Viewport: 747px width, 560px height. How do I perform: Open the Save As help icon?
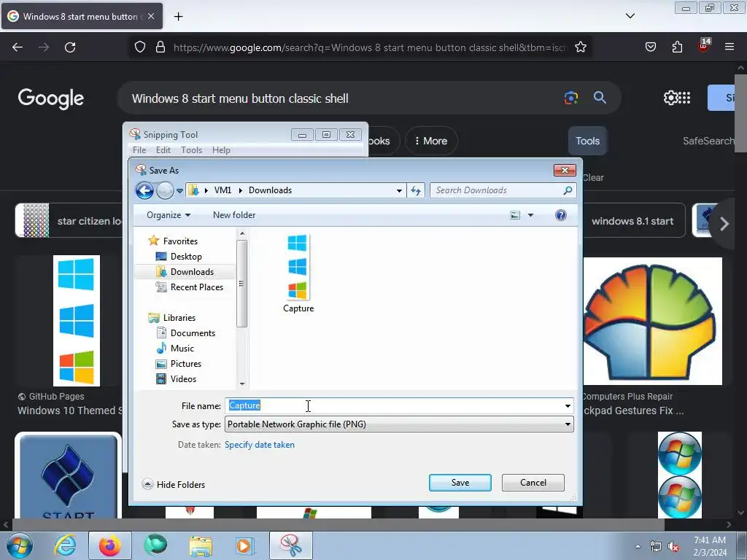[561, 215]
